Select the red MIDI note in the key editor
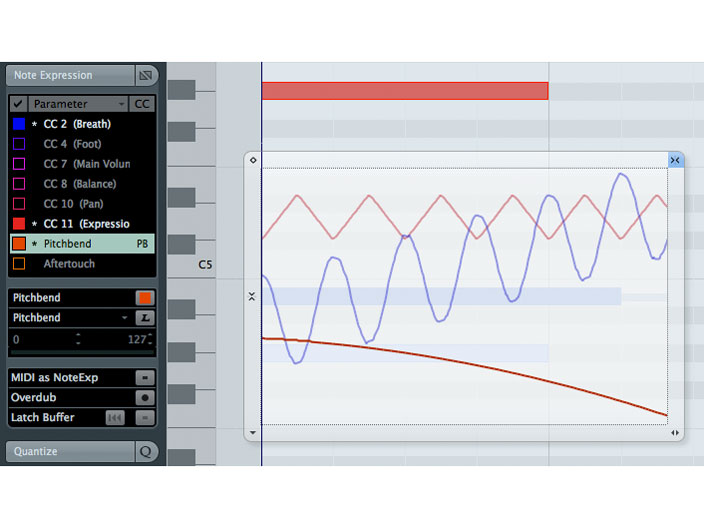Image resolution: width=704 pixels, height=528 pixels. coord(405,91)
